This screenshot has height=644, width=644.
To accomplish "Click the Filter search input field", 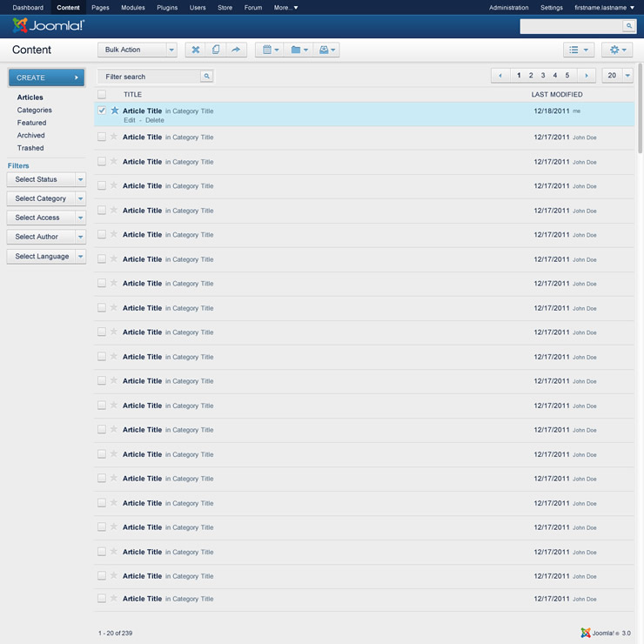I will tap(149, 77).
